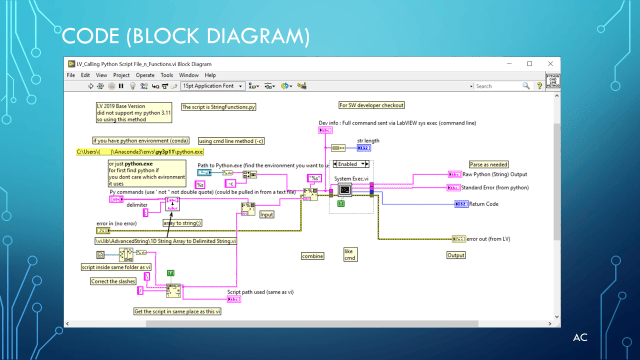This screenshot has height=360, width=640.
Task: Click the Step Out button
Action: click(x=174, y=86)
